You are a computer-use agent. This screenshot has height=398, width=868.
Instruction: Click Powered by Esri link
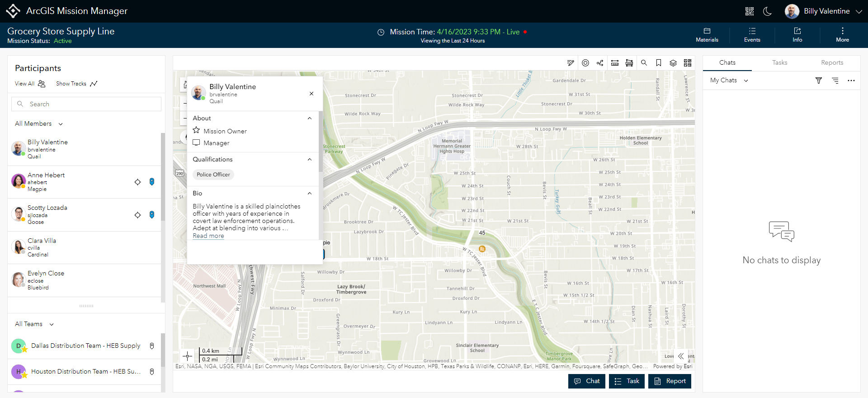(673, 367)
